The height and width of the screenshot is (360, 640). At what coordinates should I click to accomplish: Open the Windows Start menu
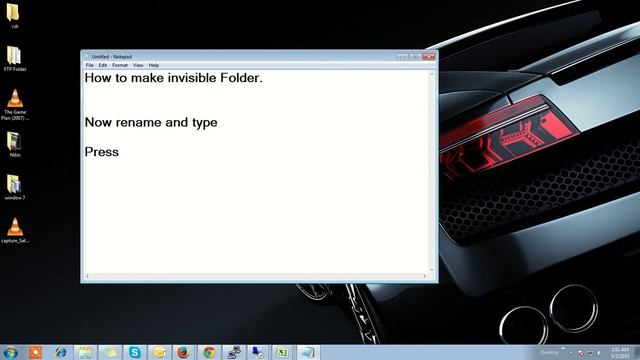pyautogui.click(x=10, y=352)
